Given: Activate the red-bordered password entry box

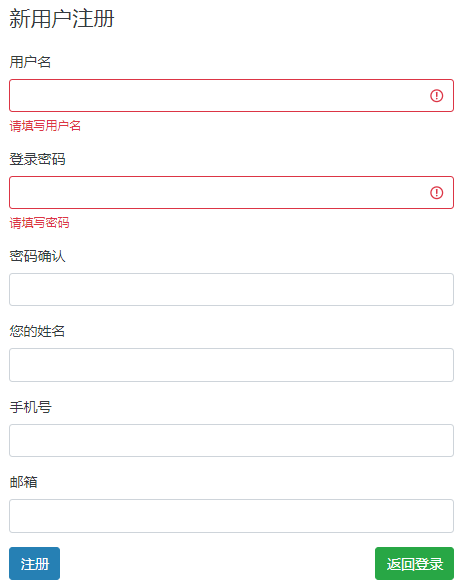Looking at the screenshot, I should 231,193.
